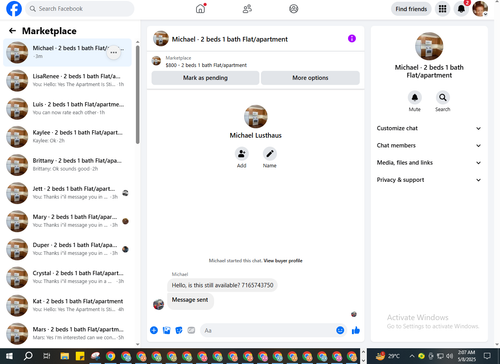Screen dimensions: 500x364
Task: Expand Chat members section
Action: (x=429, y=146)
